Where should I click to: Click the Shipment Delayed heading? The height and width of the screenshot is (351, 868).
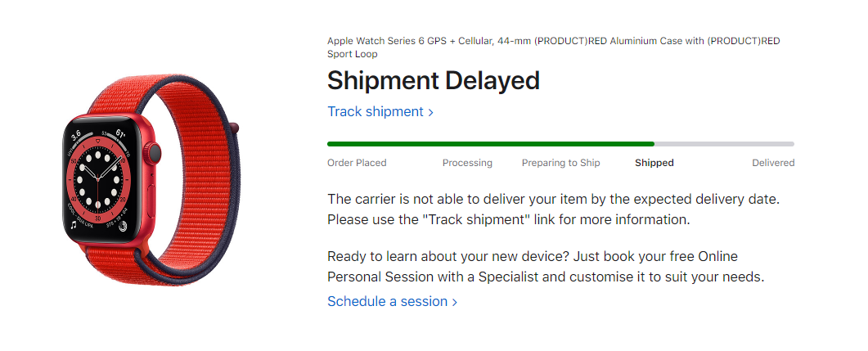pyautogui.click(x=434, y=81)
